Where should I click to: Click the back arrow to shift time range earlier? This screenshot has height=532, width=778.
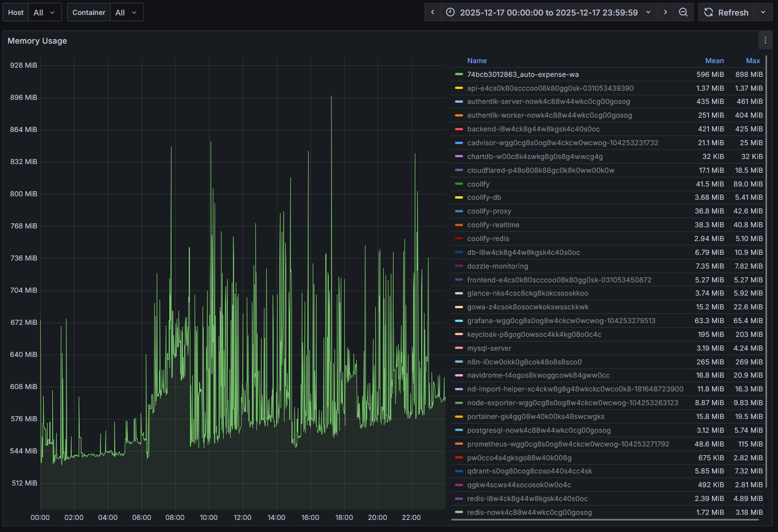[432, 12]
